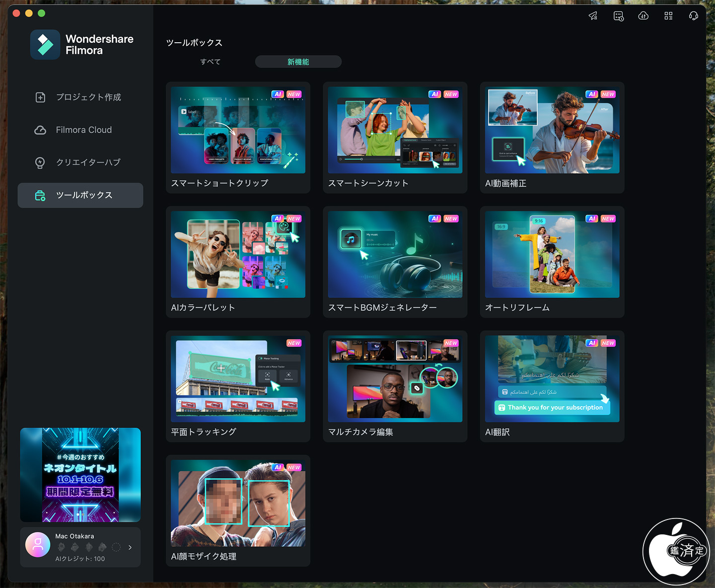Image resolution: width=715 pixels, height=588 pixels.
Task: Click the ネオンタイトル promotional banner
Action: coord(80,474)
